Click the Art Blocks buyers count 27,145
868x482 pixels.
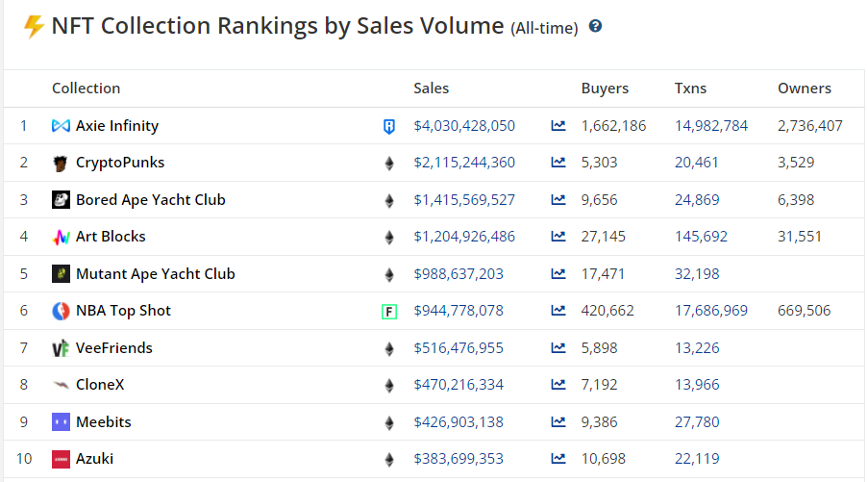coord(603,237)
